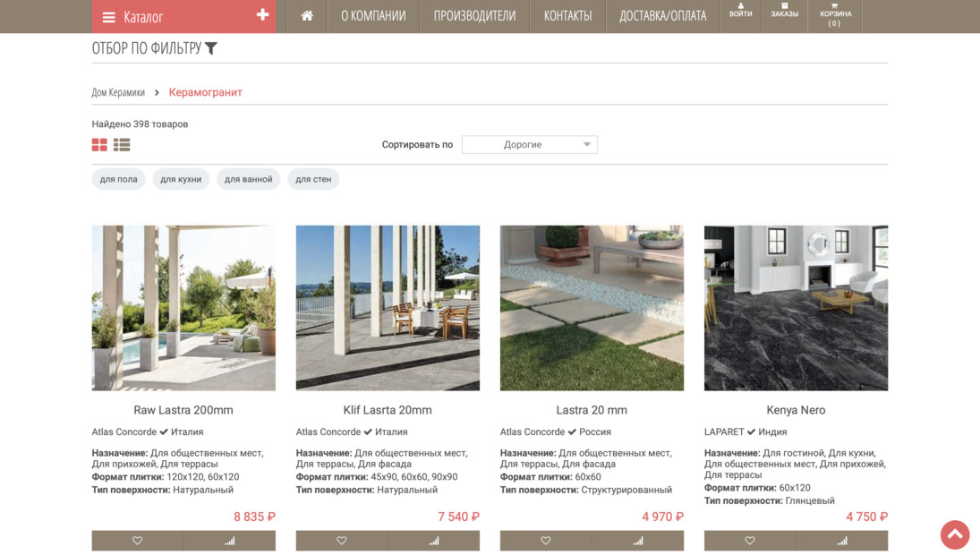Click Найдено 398 товаров text
This screenshot has width=980, height=555.
(140, 124)
